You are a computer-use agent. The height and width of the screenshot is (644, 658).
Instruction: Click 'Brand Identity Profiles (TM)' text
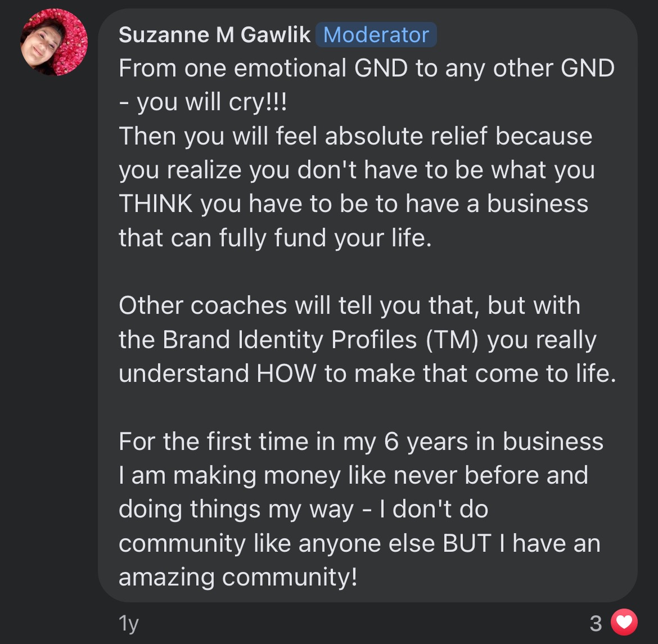tap(321, 340)
